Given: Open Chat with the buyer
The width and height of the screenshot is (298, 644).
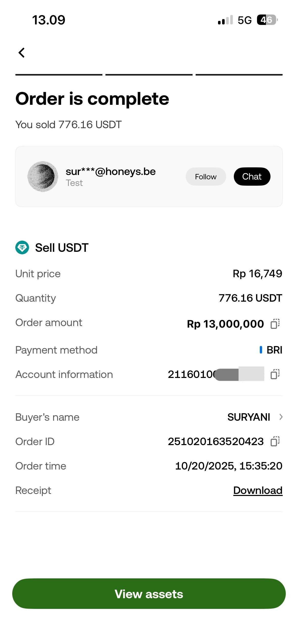Looking at the screenshot, I should [x=252, y=177].
